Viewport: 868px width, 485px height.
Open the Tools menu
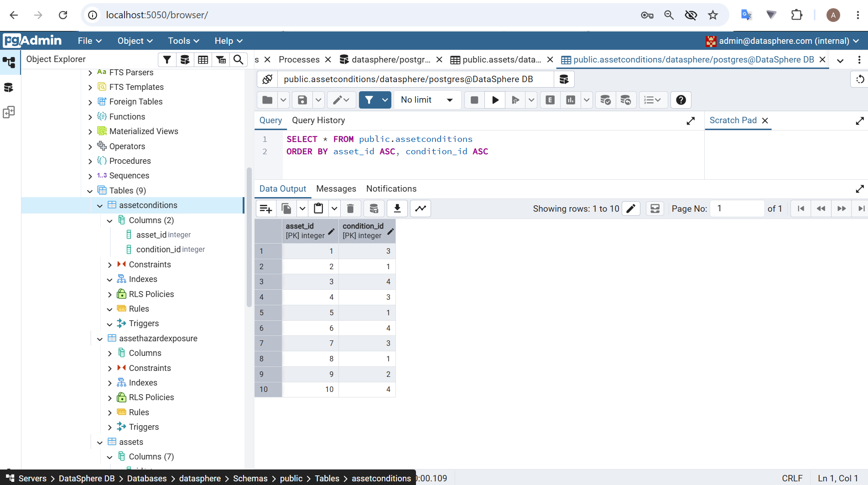184,41
